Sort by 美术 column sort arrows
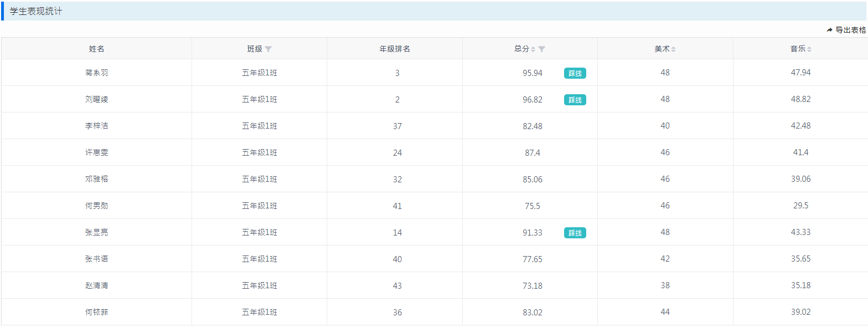 674,49
